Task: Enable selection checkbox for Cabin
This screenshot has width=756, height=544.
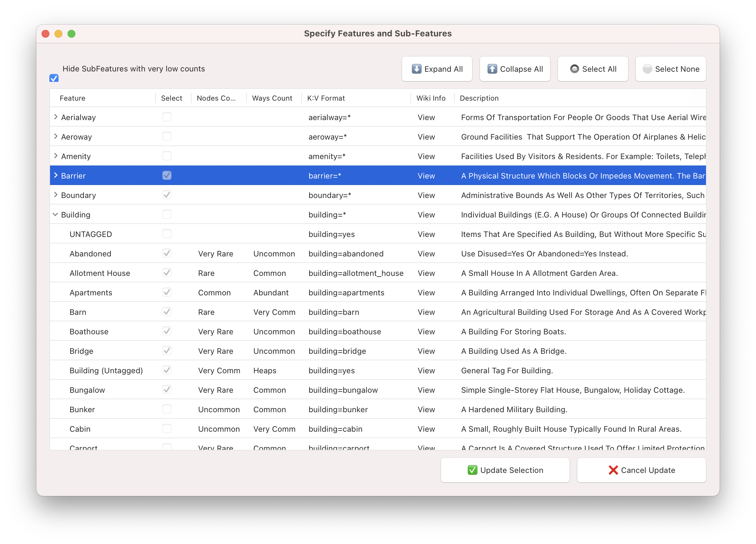Action: (x=167, y=429)
